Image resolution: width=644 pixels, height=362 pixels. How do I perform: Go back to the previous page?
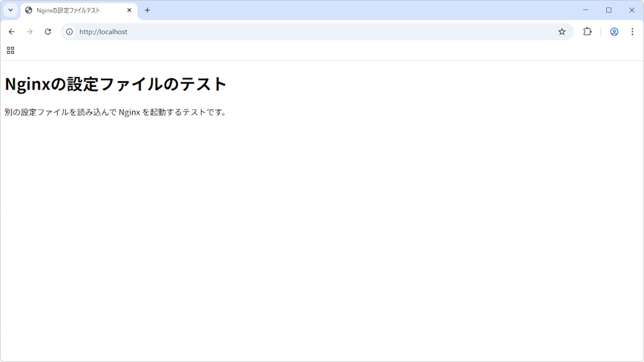click(11, 32)
